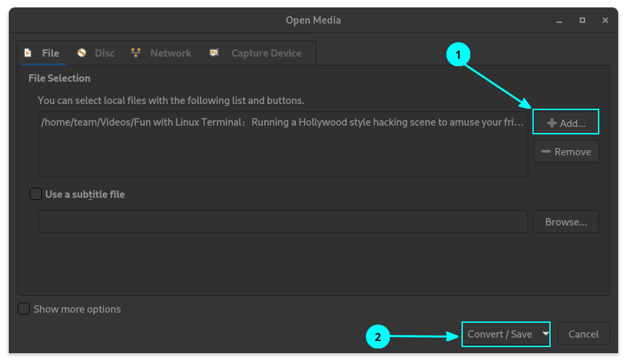This screenshot has width=627, height=364.
Task: Tick the Show more options checkbox
Action: point(24,309)
